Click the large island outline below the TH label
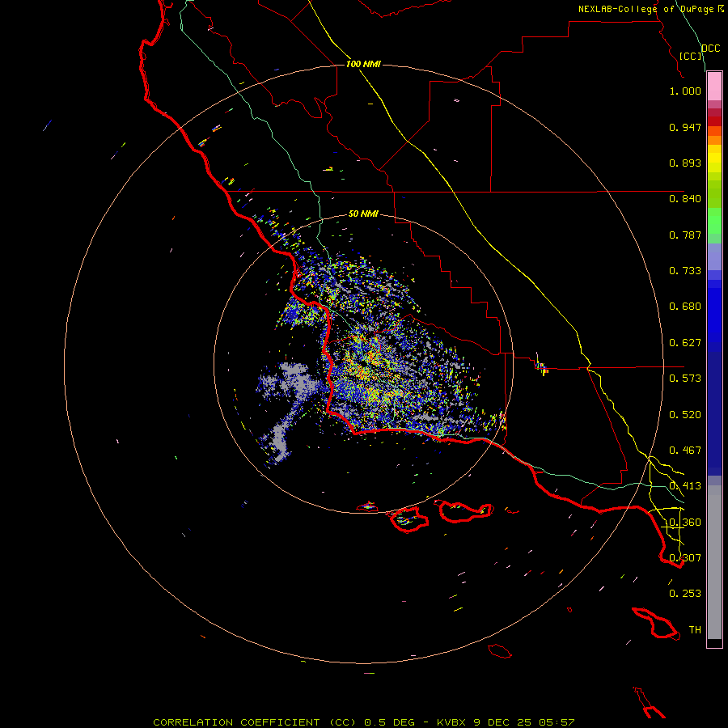Viewport: 728px width, 728px height. [655, 624]
